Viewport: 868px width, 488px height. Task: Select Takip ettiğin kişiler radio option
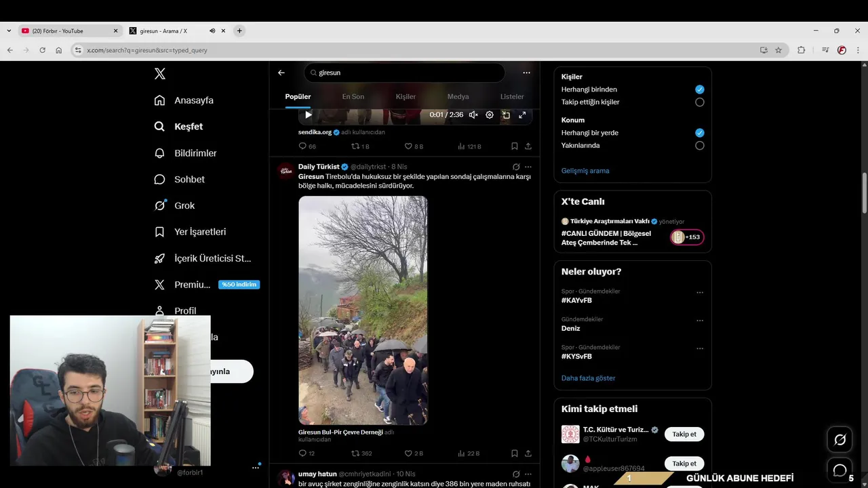pos(700,102)
